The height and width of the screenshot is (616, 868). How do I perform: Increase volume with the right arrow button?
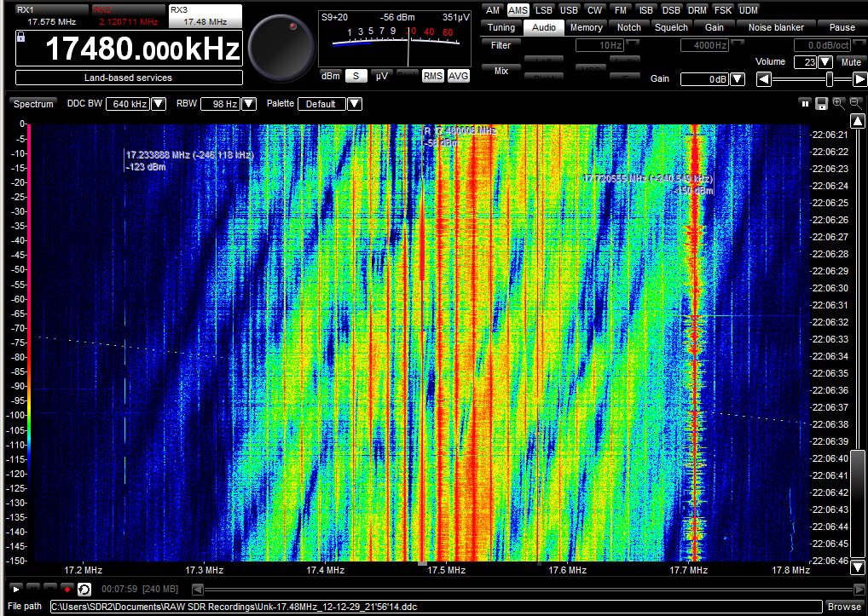859,79
